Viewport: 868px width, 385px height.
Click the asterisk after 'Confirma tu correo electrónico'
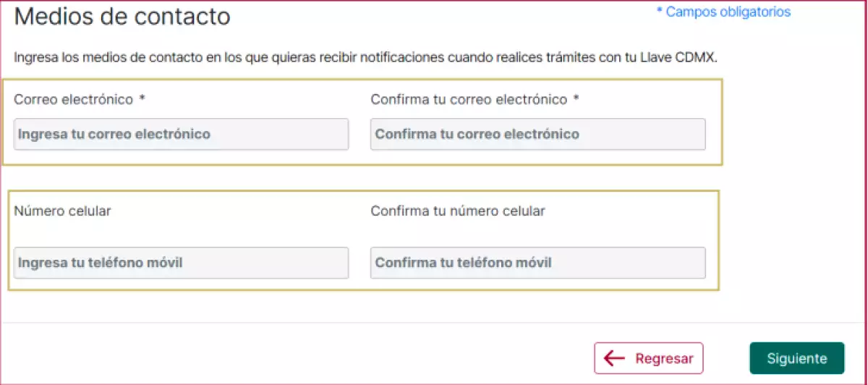(576, 99)
